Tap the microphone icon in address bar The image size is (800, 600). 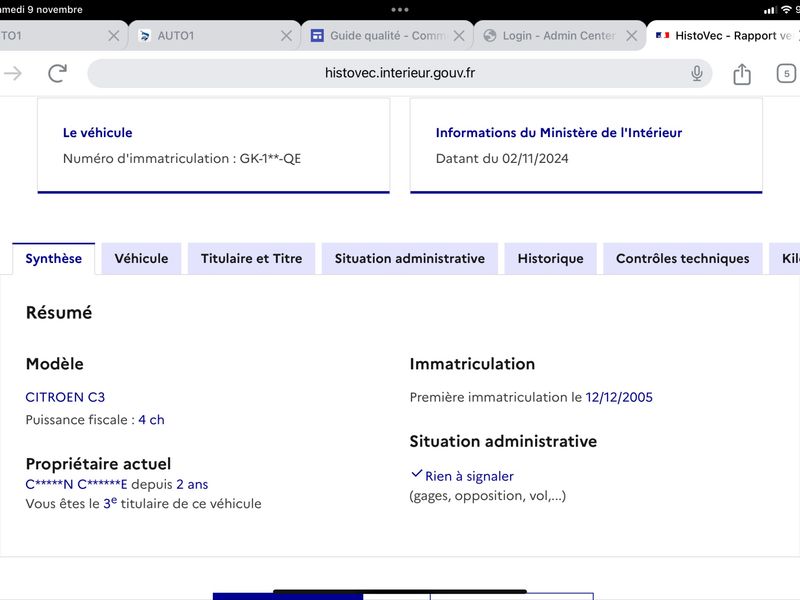pyautogui.click(x=696, y=73)
